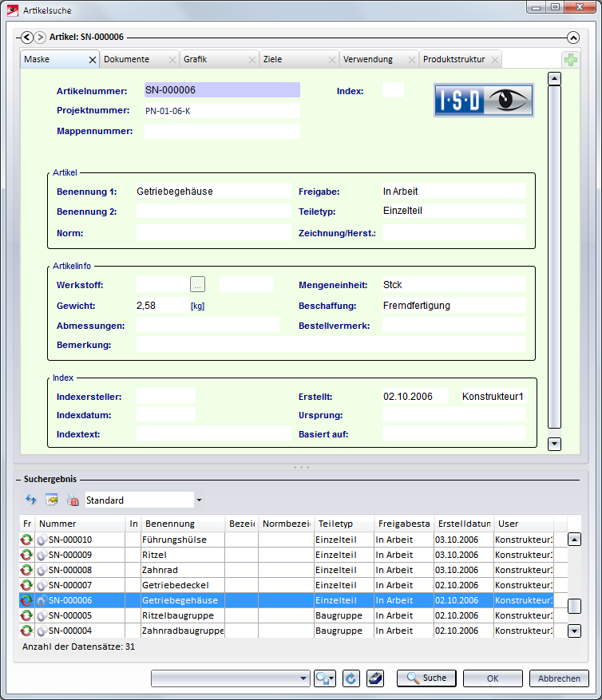Select the SN-000008 Zahnrad row
The width and height of the screenshot is (602, 700).
click(160, 570)
